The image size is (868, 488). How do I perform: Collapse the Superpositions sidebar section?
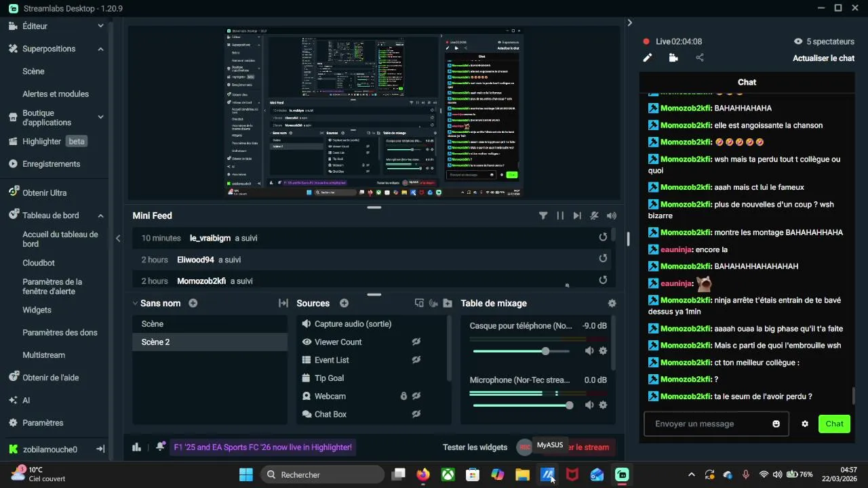[100, 49]
